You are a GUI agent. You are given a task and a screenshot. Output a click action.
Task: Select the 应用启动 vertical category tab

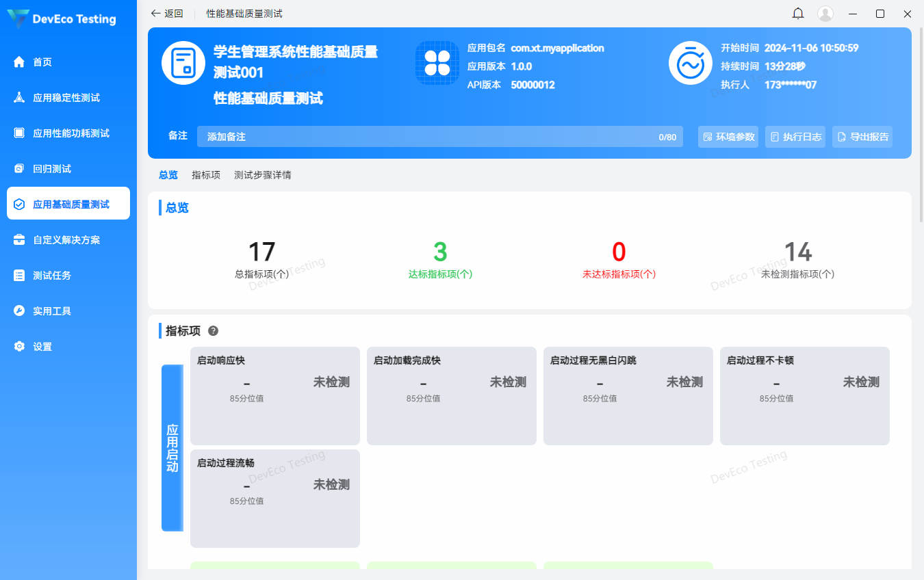[172, 448]
